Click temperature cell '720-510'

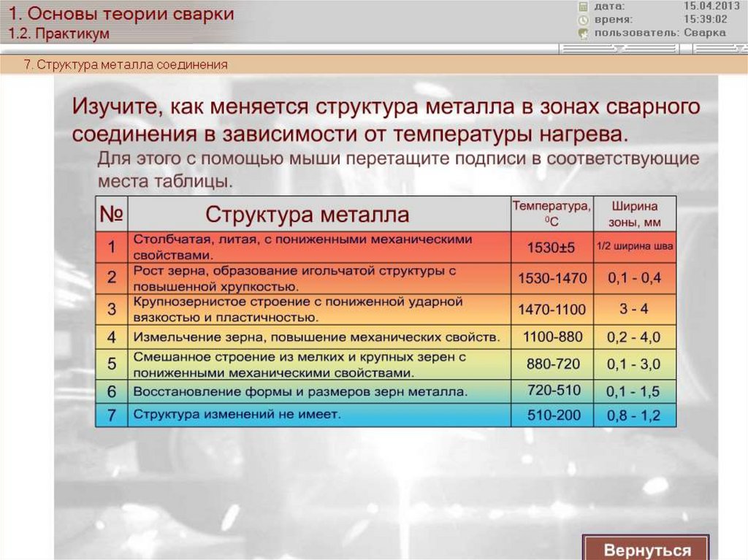coord(552,391)
